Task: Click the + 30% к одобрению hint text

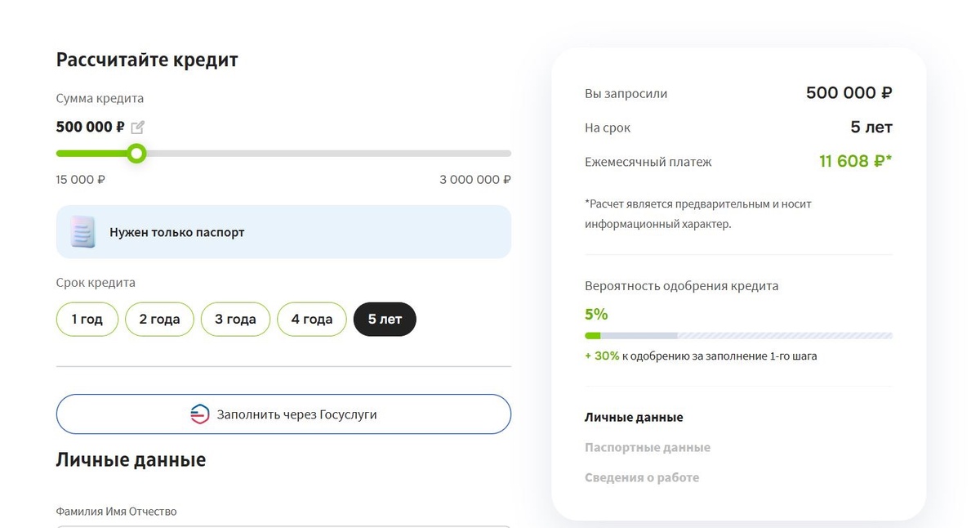Action: tap(701, 356)
